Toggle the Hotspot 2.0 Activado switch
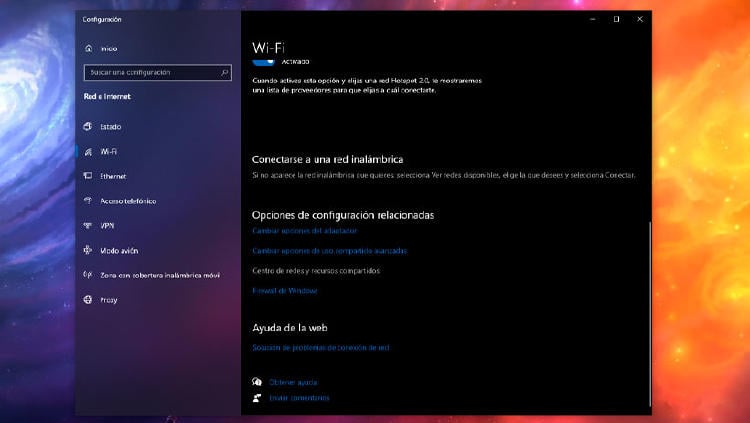750x423 pixels. pos(264,62)
